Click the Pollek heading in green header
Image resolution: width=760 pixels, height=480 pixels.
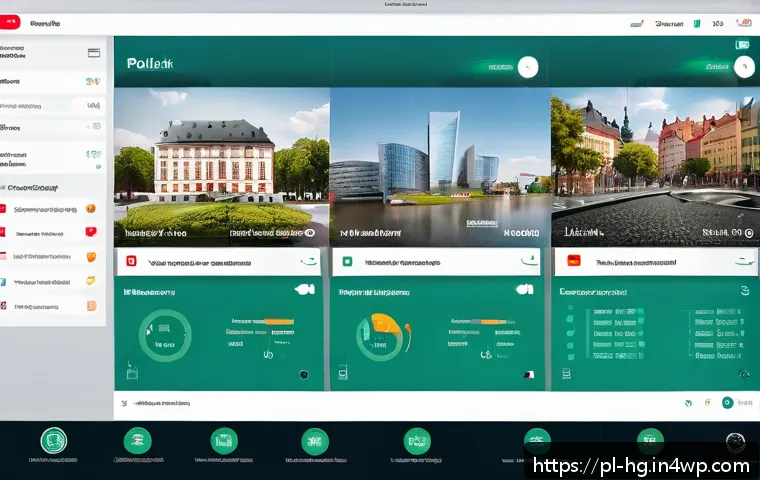coord(150,64)
